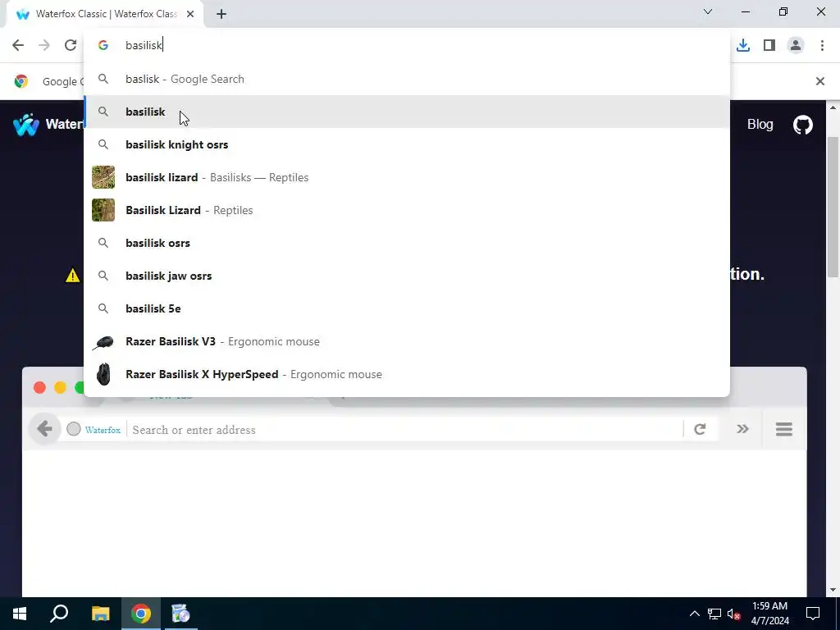The height and width of the screenshot is (630, 840).
Task: Select 'basilisk osrs' suggestion
Action: (407, 243)
